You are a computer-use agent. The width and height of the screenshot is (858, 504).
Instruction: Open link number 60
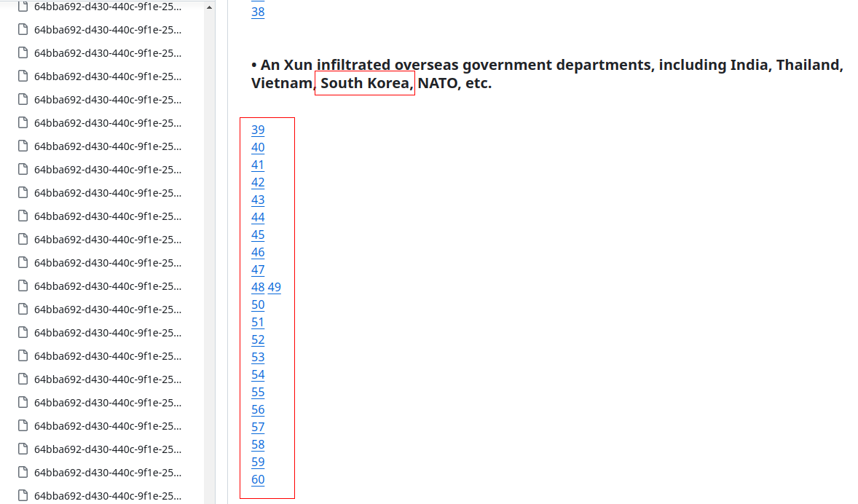click(x=258, y=480)
